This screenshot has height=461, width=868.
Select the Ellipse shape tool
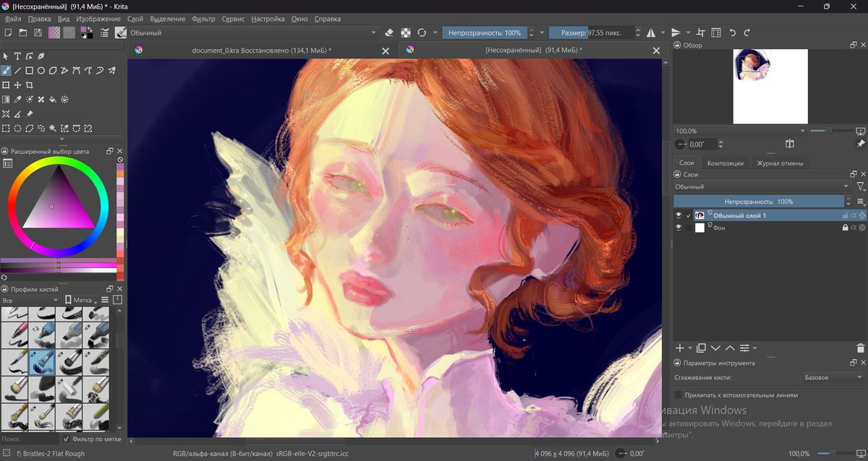(x=41, y=71)
